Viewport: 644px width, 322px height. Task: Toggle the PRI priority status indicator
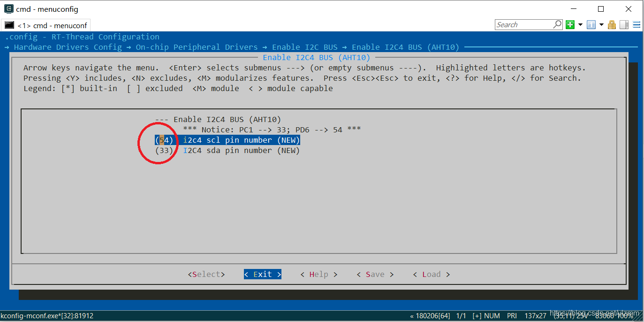coord(512,315)
